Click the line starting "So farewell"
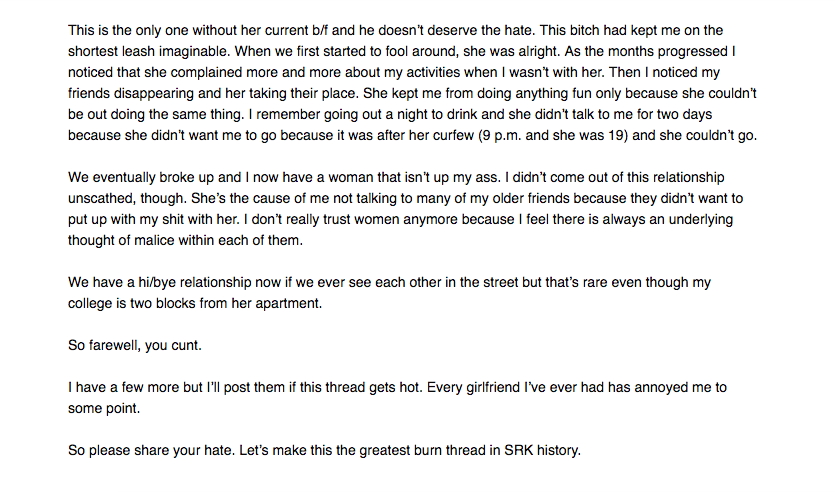 point(135,346)
